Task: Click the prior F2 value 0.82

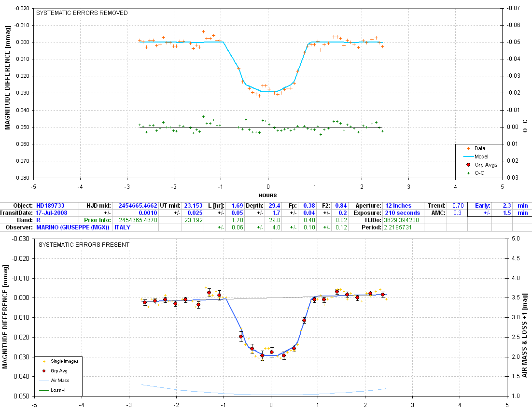Action: (341, 220)
